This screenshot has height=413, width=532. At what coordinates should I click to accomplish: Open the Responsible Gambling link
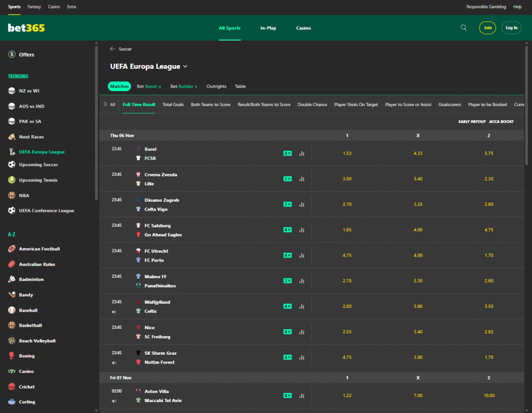(486, 7)
